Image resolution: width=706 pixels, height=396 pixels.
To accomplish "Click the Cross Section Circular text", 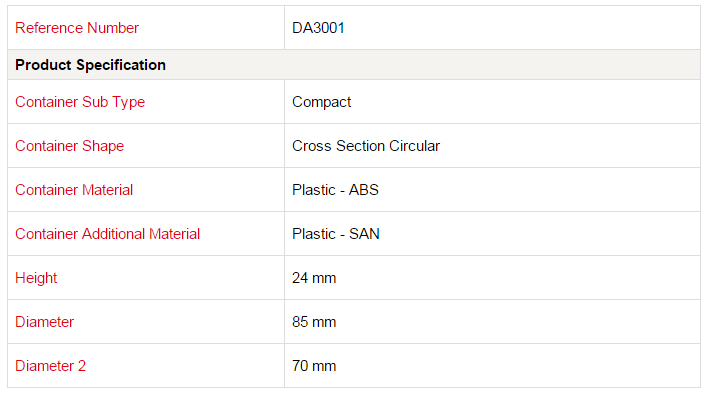I will click(366, 146).
